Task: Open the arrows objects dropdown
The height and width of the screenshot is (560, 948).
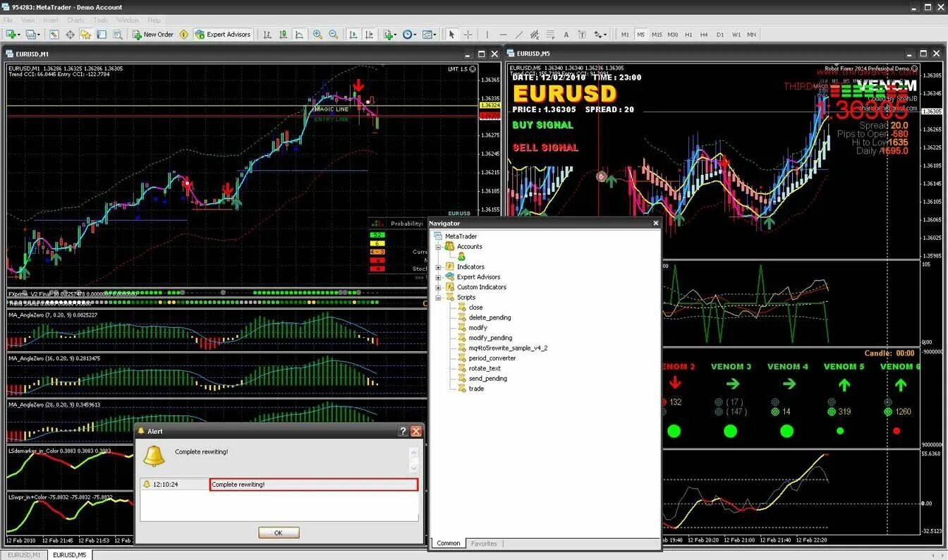Action: (x=600, y=35)
